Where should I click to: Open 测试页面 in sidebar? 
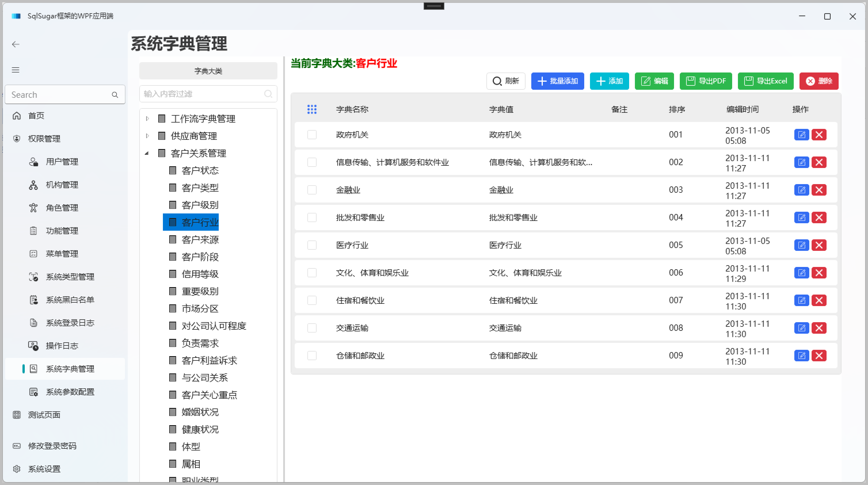(x=65, y=415)
